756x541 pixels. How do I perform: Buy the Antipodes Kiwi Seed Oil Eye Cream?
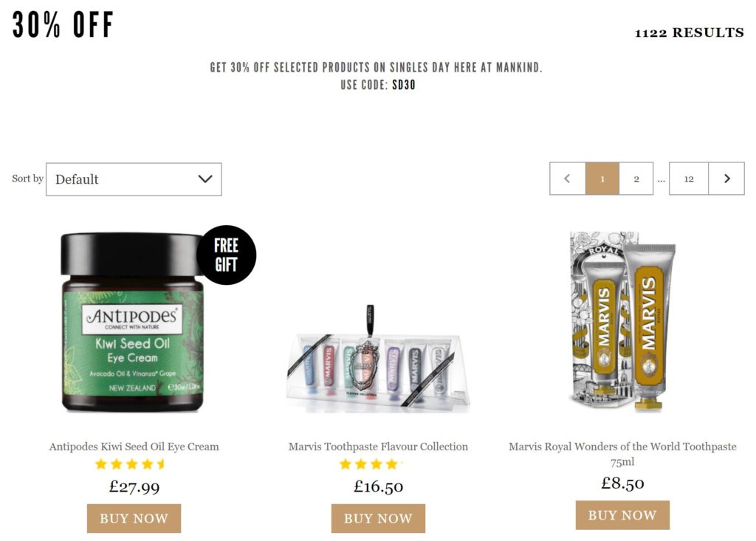click(x=134, y=518)
